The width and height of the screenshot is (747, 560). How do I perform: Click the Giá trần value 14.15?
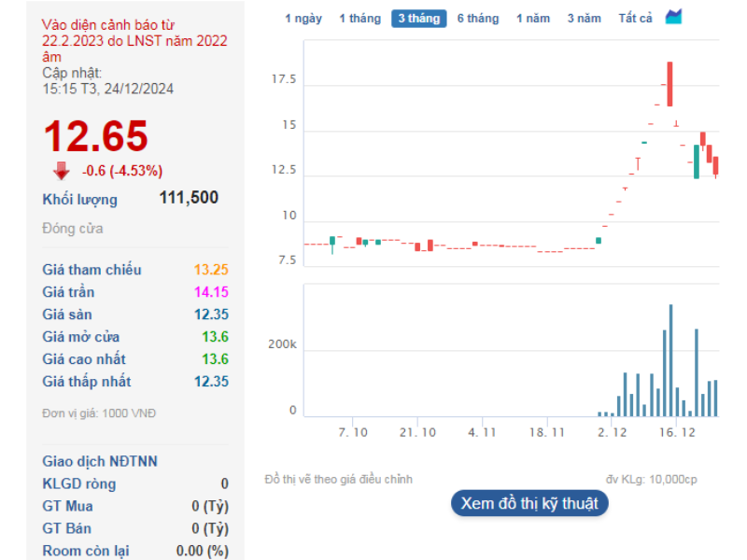tap(211, 292)
